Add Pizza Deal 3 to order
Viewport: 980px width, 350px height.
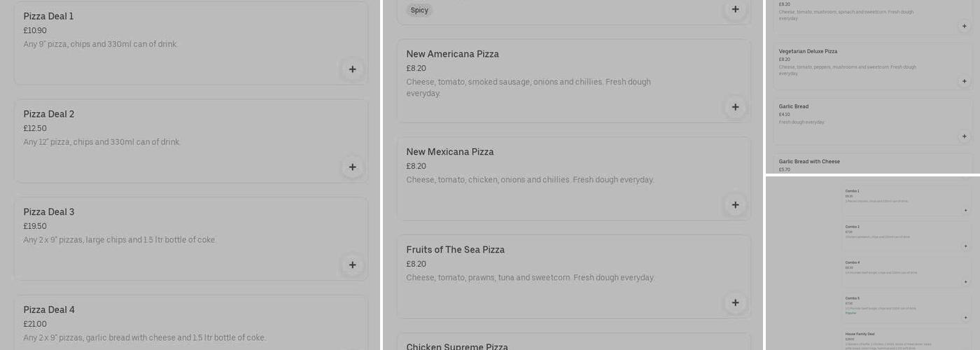click(x=352, y=265)
